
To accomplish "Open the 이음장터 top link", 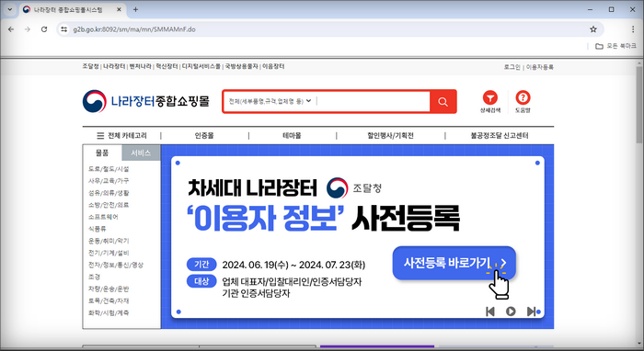I will point(273,66).
